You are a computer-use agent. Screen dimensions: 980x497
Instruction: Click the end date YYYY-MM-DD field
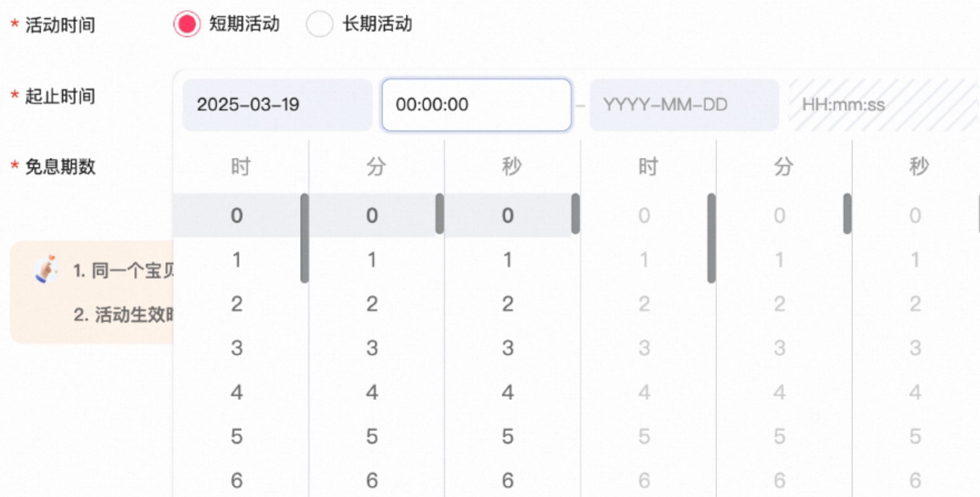coord(684,104)
